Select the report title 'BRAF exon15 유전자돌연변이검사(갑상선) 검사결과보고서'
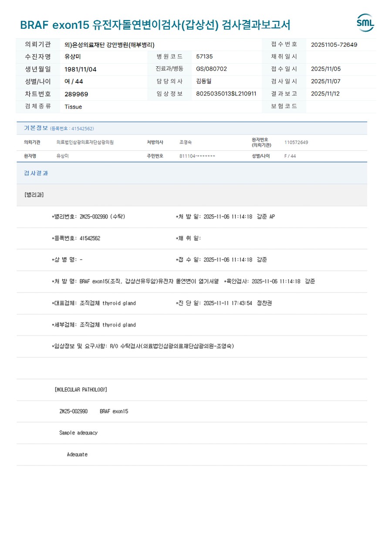The image size is (392, 554). point(155,25)
